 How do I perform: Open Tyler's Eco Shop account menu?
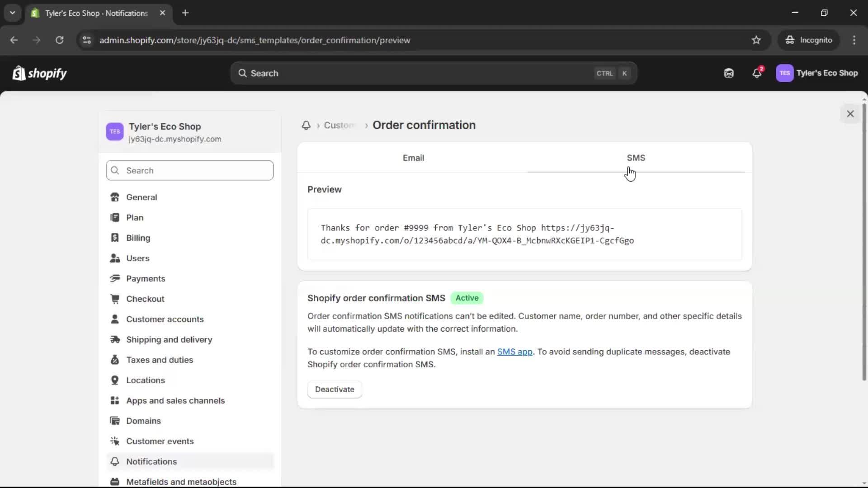pos(817,73)
